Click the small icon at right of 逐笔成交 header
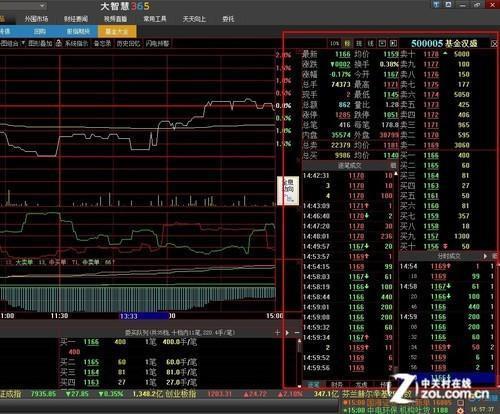Viewport: 500px width, 414px height. tap(393, 165)
